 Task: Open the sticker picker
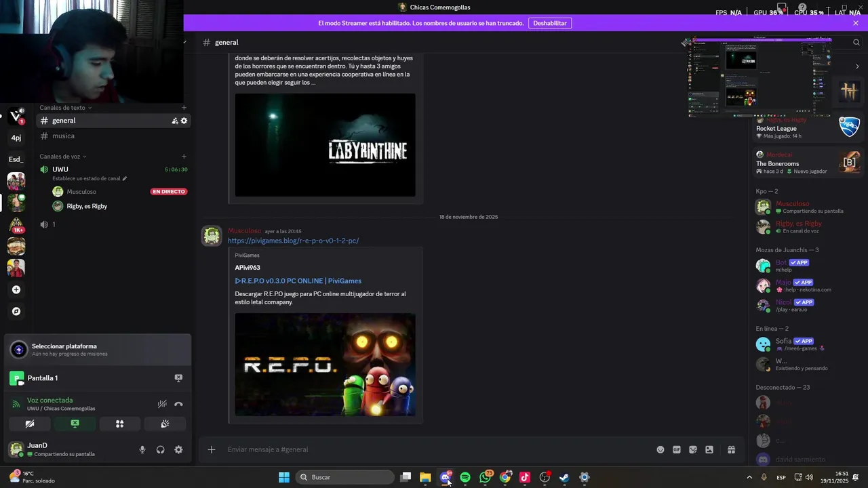click(x=693, y=449)
